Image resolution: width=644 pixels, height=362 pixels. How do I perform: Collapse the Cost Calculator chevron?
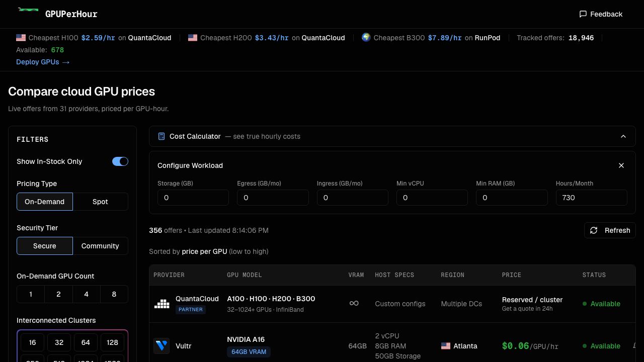tap(623, 136)
